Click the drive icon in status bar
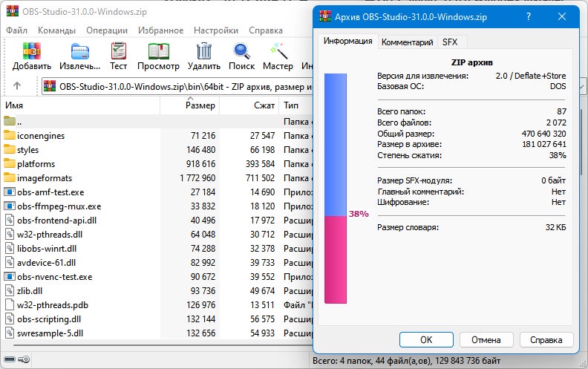The width and height of the screenshot is (588, 369). pos(10,359)
